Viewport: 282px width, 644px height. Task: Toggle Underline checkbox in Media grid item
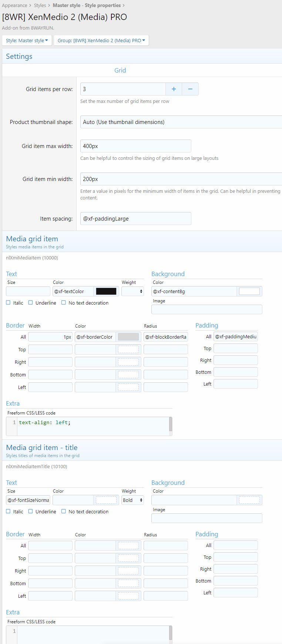pyautogui.click(x=31, y=302)
